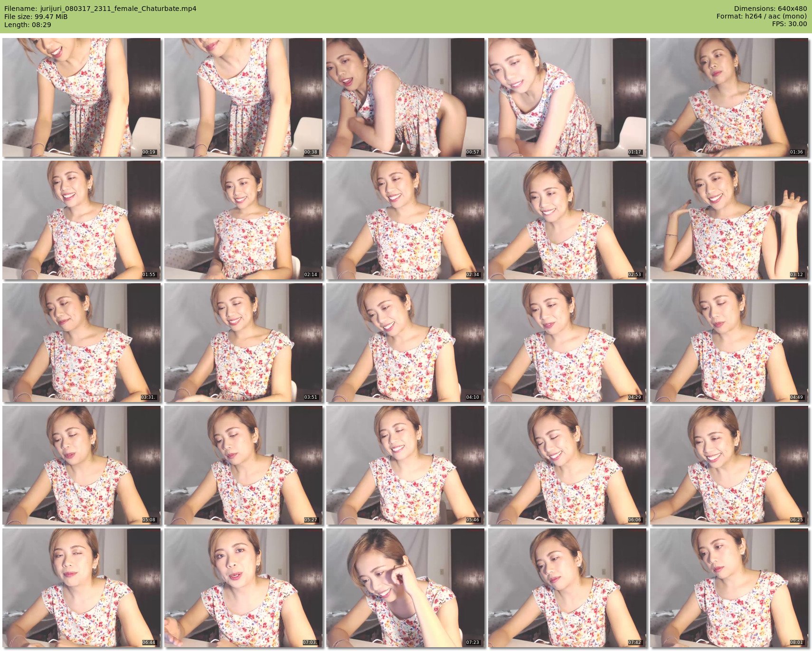The width and height of the screenshot is (812, 651).
Task: Click the frame at timestamp 03:51
Action: [244, 343]
